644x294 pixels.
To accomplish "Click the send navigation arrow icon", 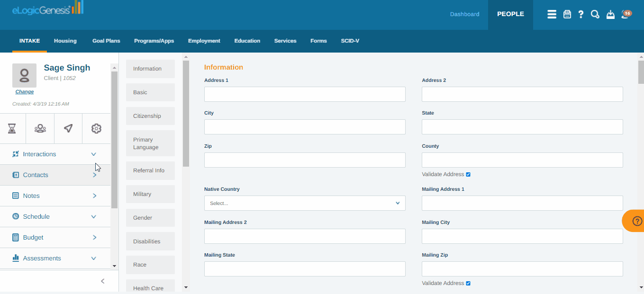I will (68, 128).
